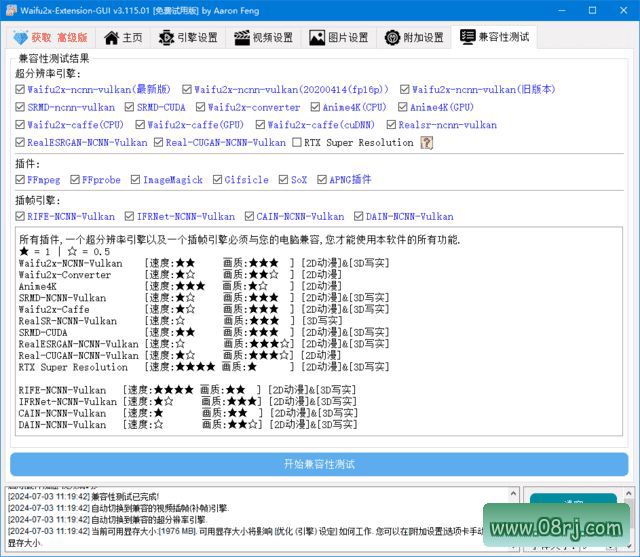Click the picture icon on 图片设置
The height and width of the screenshot is (557, 640).
pyautogui.click(x=317, y=38)
